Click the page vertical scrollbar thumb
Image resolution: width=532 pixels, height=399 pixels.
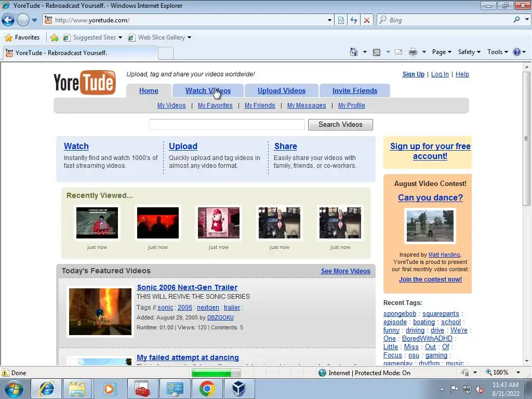point(526,138)
